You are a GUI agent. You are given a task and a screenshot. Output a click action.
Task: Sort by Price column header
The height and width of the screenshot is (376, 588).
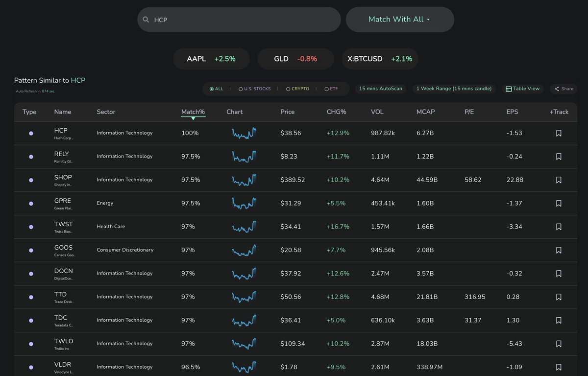[288, 112]
